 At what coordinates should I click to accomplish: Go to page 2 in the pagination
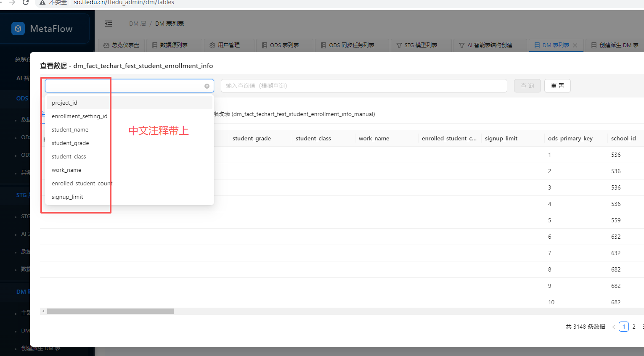[x=634, y=327]
